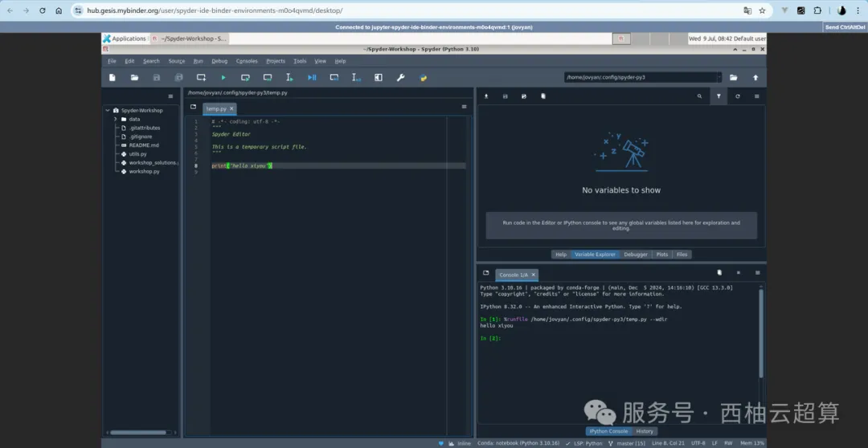Open Applications menu in desktop panel
The image size is (868, 448).
pyautogui.click(x=125, y=39)
